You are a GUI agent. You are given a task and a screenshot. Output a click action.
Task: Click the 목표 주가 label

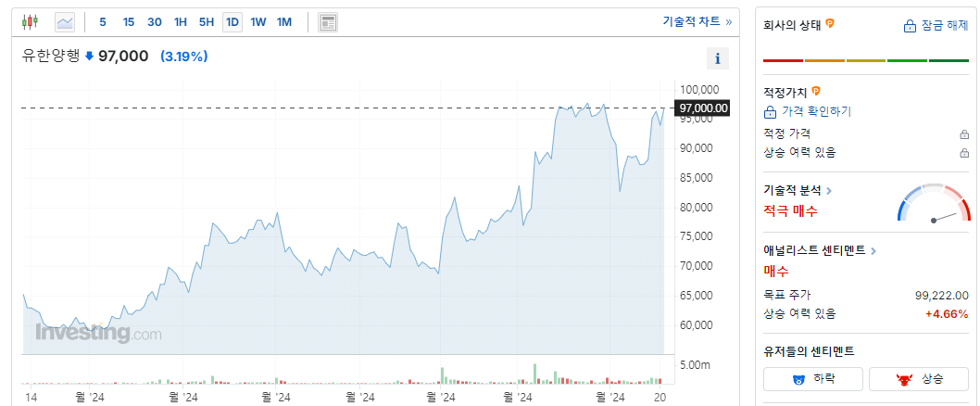coord(787,295)
